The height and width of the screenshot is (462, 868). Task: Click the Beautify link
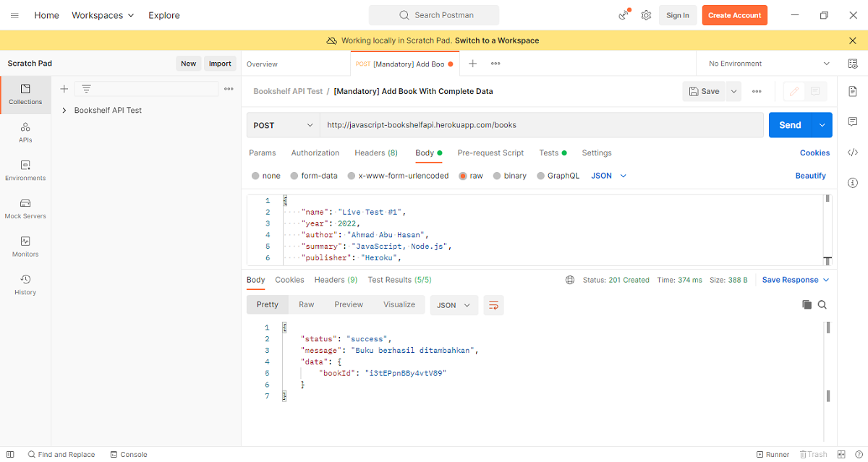(x=810, y=176)
